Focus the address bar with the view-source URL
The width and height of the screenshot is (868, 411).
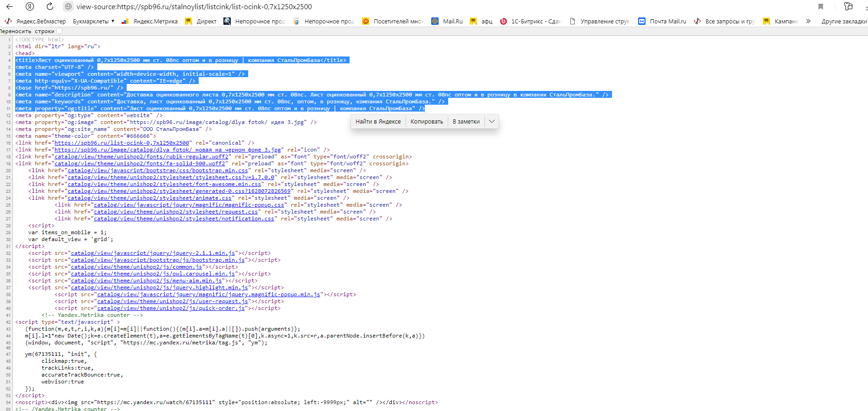194,6
